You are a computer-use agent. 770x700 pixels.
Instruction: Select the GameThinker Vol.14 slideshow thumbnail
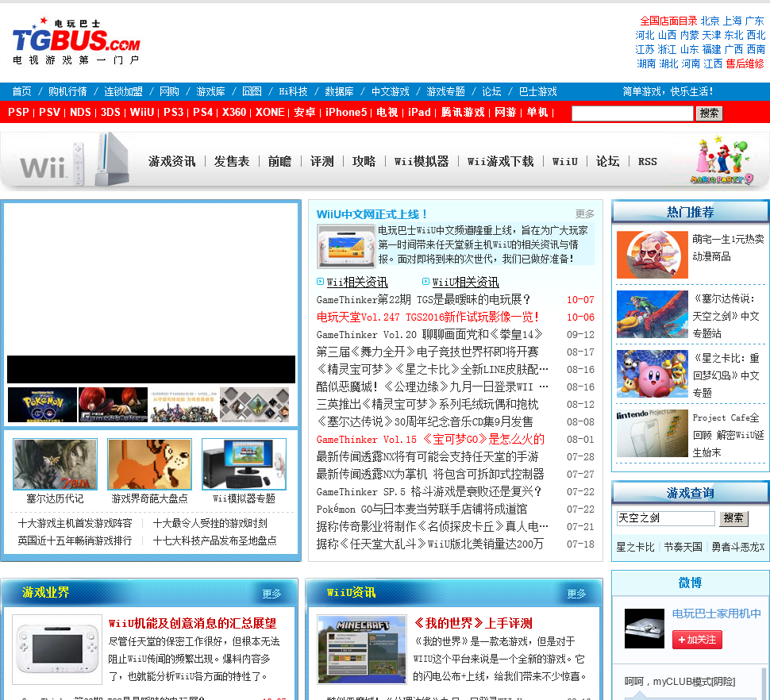[x=183, y=405]
